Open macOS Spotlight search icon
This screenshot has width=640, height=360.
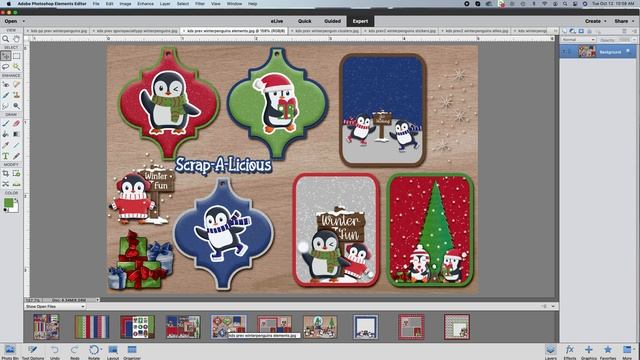click(565, 4)
